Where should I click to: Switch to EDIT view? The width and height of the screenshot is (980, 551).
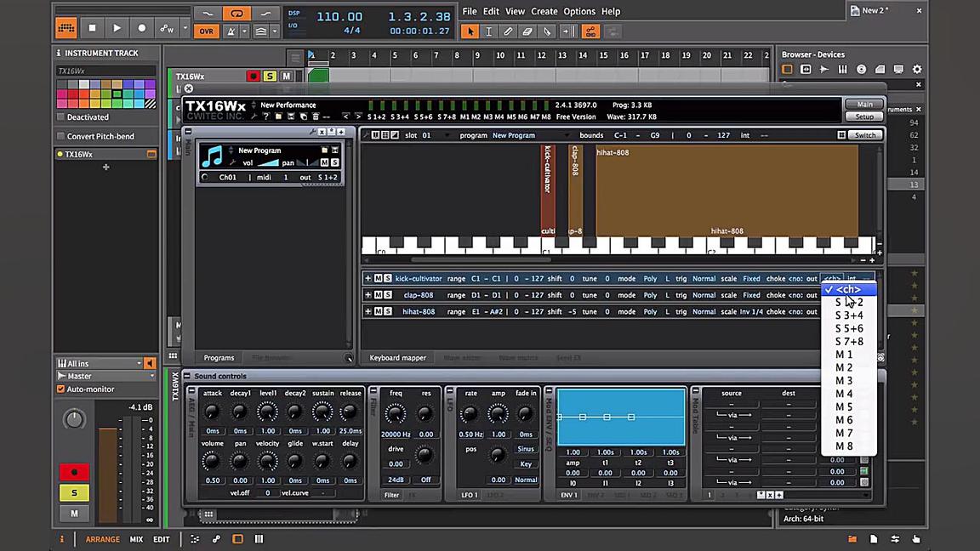pos(162,539)
